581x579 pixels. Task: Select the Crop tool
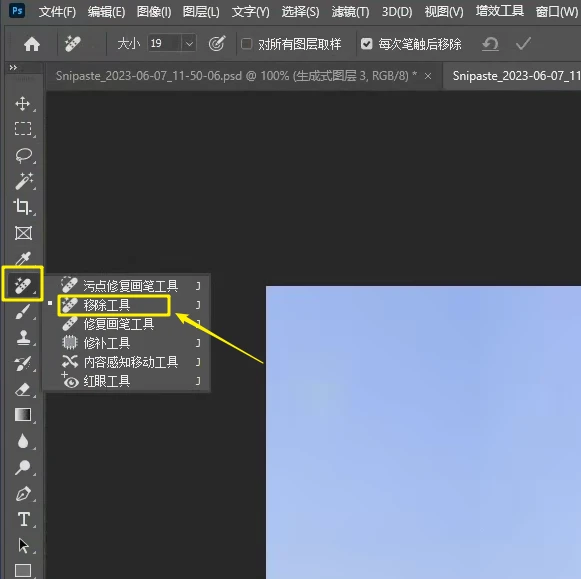pyautogui.click(x=23, y=207)
